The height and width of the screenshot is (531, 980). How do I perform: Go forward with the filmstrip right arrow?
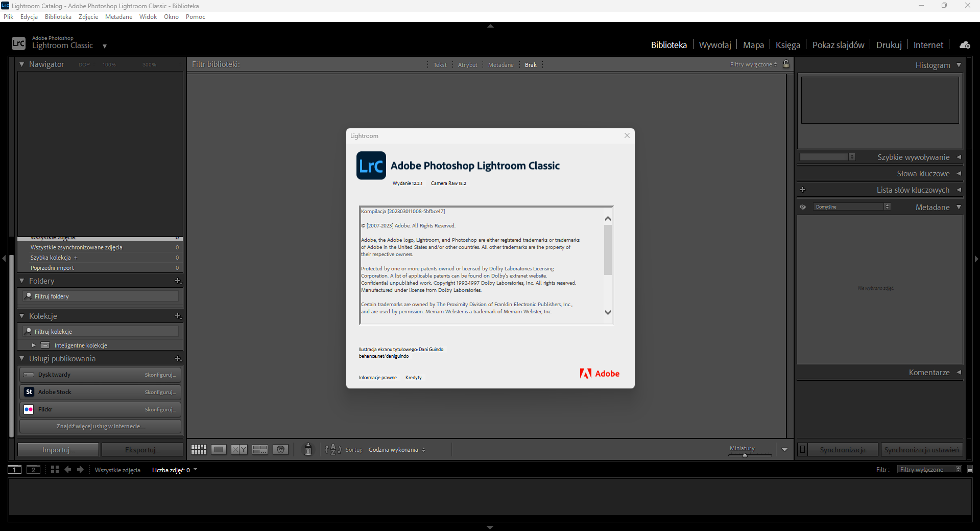point(80,470)
